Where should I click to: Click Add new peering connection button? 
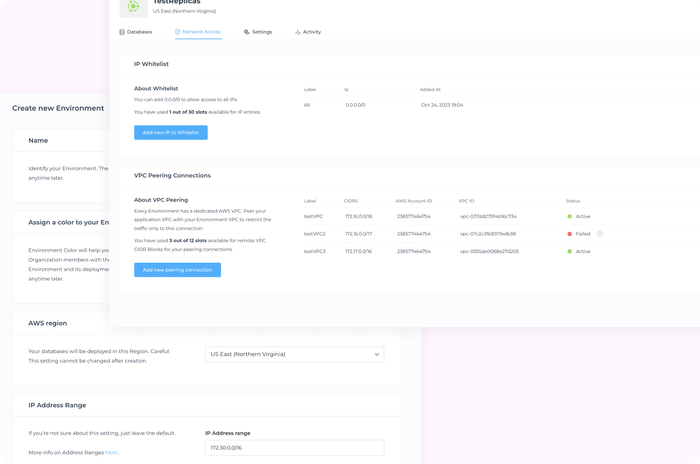177,270
